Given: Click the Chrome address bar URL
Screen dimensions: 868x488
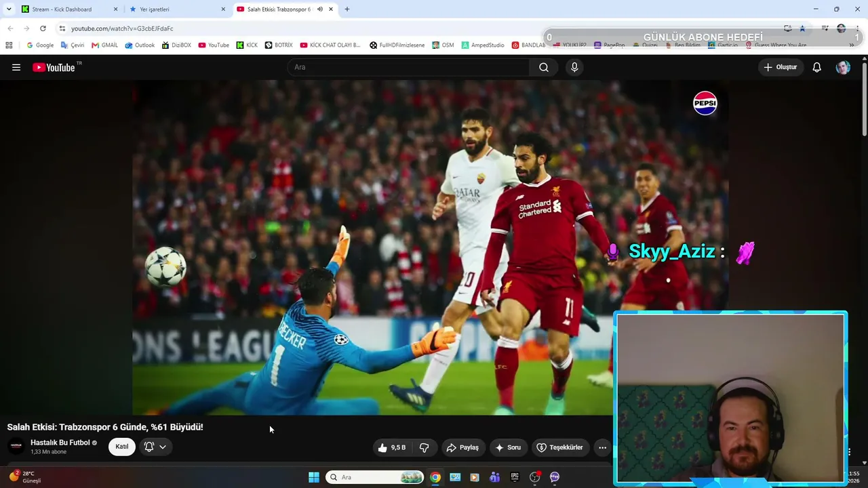Looking at the screenshot, I should tap(122, 28).
